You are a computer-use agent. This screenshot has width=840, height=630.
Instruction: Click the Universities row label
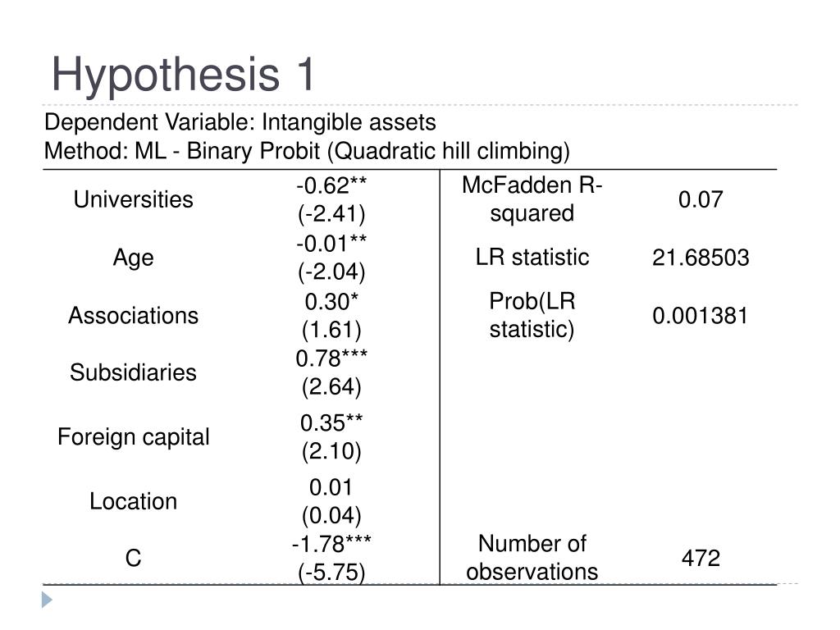tap(133, 199)
